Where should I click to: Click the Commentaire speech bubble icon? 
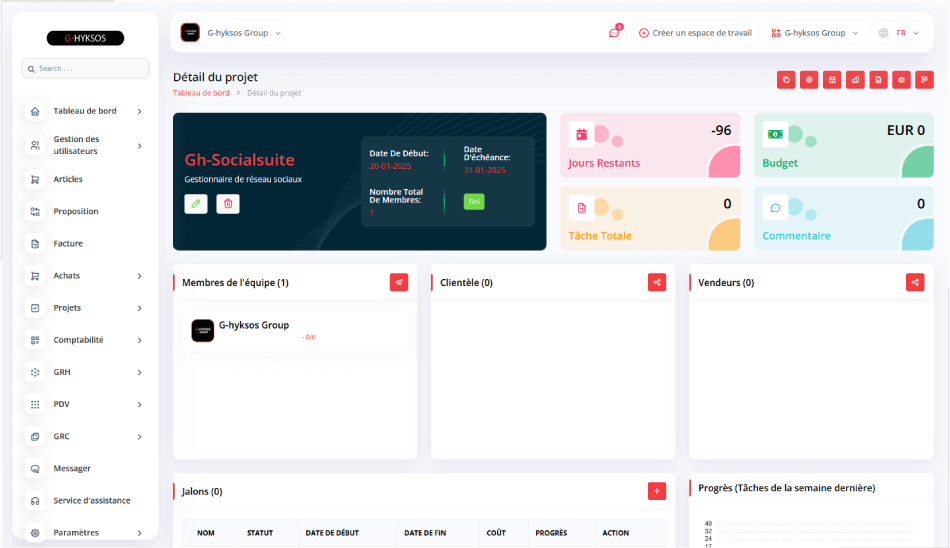click(x=776, y=208)
